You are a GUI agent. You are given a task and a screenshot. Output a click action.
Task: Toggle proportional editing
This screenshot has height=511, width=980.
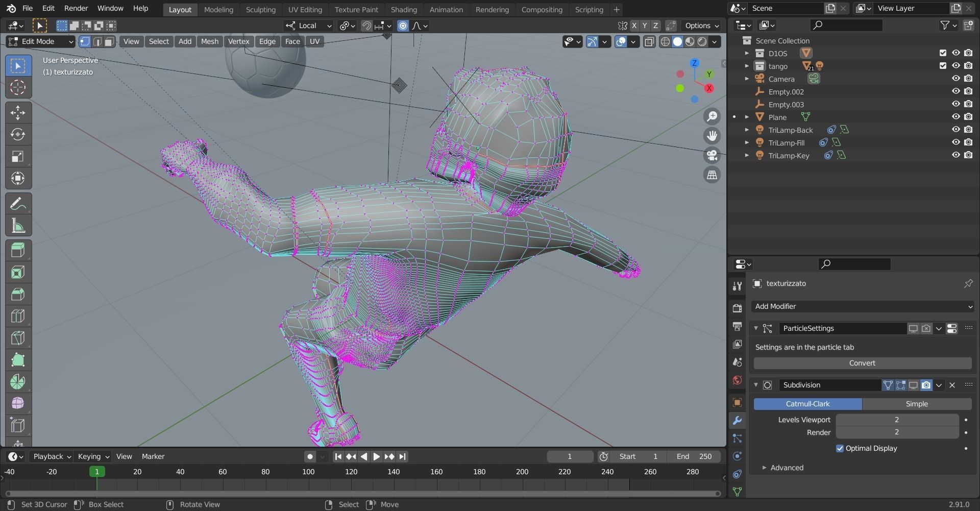pyautogui.click(x=403, y=26)
